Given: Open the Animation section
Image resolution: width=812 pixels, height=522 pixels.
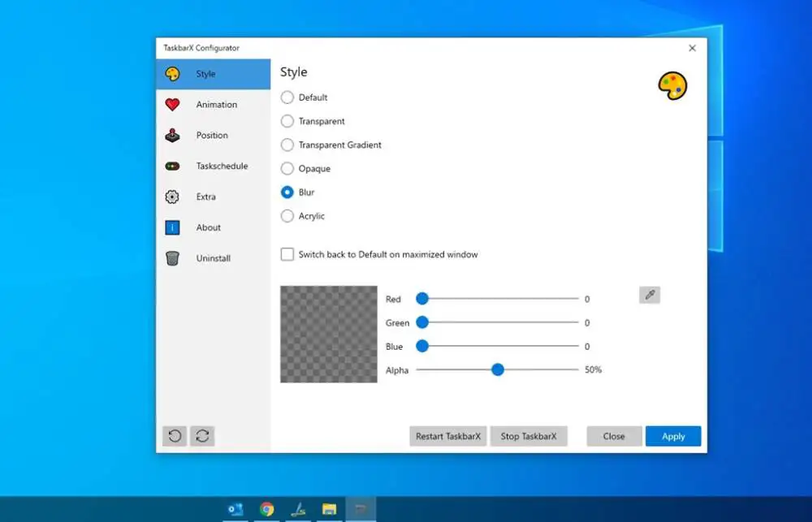Looking at the screenshot, I should (x=214, y=105).
